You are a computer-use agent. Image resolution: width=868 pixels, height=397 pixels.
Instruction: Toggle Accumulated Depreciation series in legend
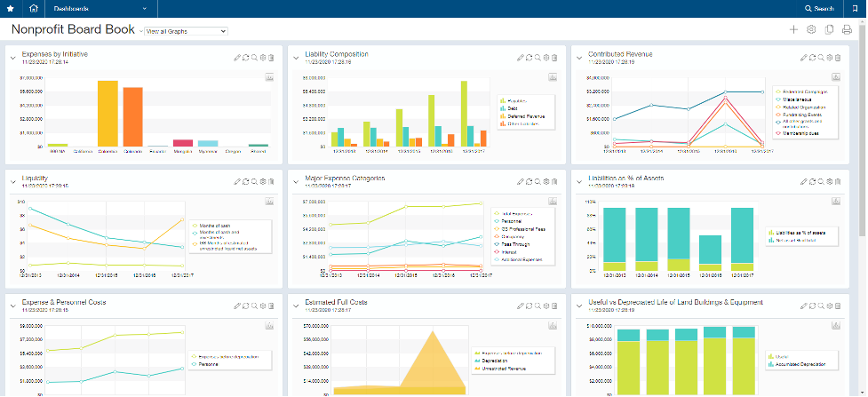coord(797,364)
